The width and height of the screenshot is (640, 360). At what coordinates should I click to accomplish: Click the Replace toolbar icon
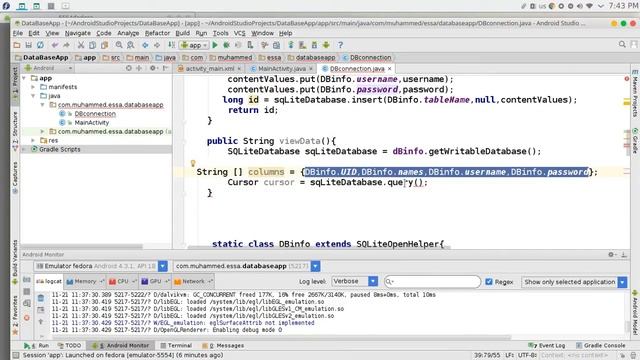131,45
